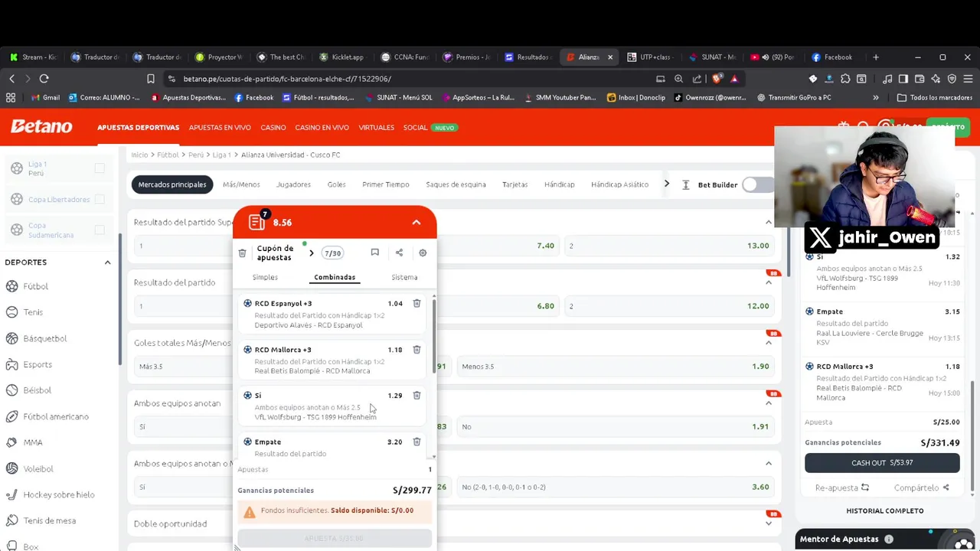
Task: Select the Sistema tab in bet slip
Action: click(404, 277)
